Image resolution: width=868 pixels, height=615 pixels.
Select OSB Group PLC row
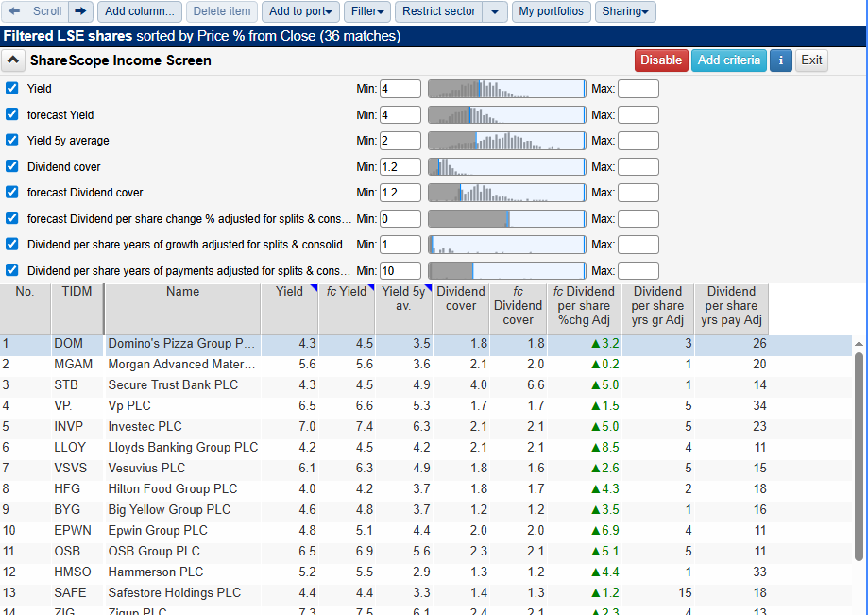coord(426,552)
